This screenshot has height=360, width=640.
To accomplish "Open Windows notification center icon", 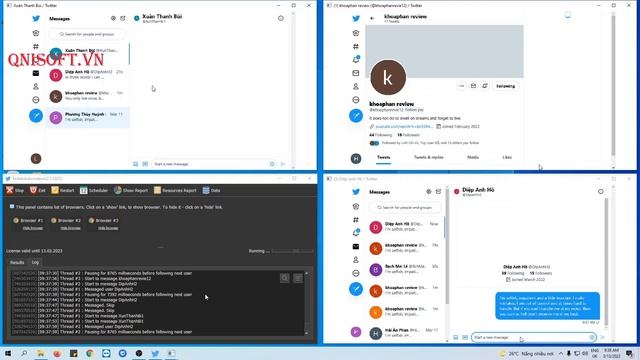I will point(629,353).
